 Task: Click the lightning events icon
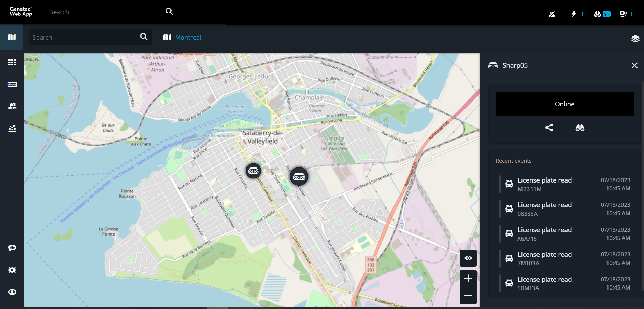pos(574,14)
